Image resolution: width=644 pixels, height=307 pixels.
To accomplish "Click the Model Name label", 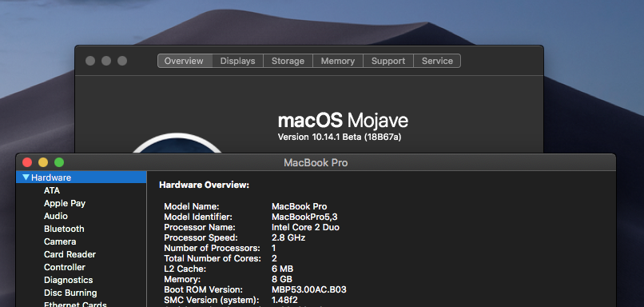I will [x=192, y=206].
